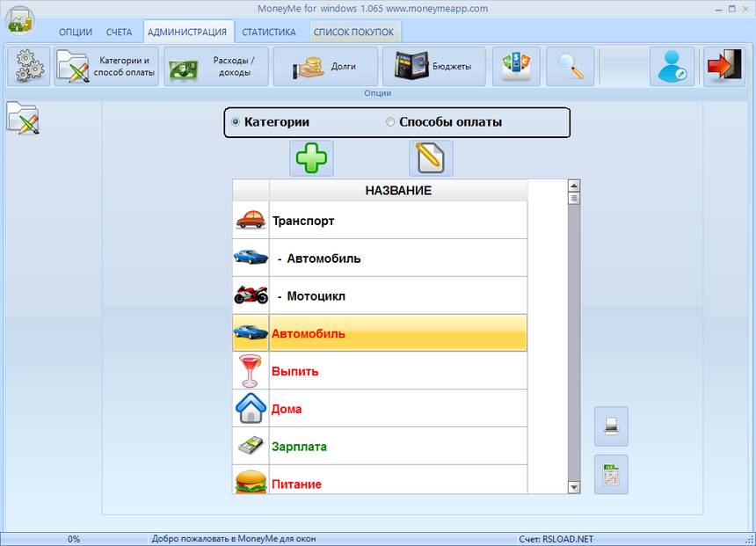756x546 pixels.
Task: Open the Бюджеты wallet button
Action: click(434, 67)
